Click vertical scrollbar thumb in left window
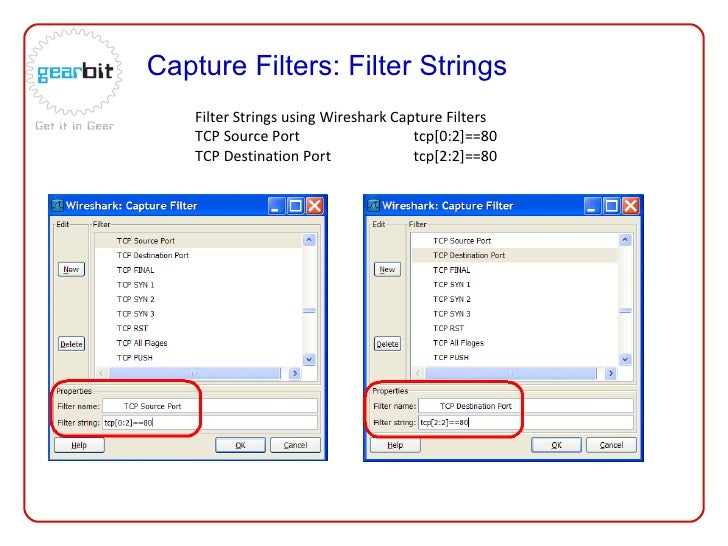This screenshot has width=728, height=546. click(x=309, y=311)
